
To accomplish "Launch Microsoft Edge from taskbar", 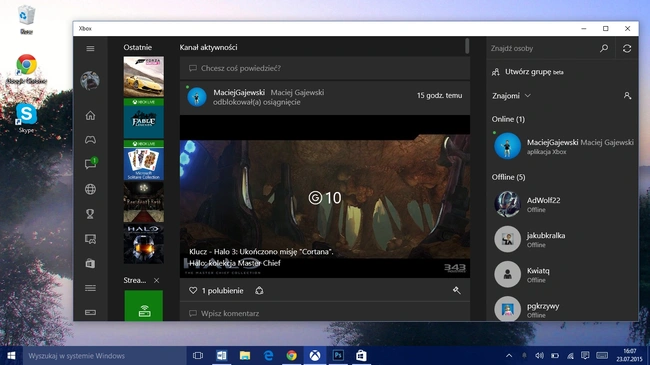I will pos(269,355).
